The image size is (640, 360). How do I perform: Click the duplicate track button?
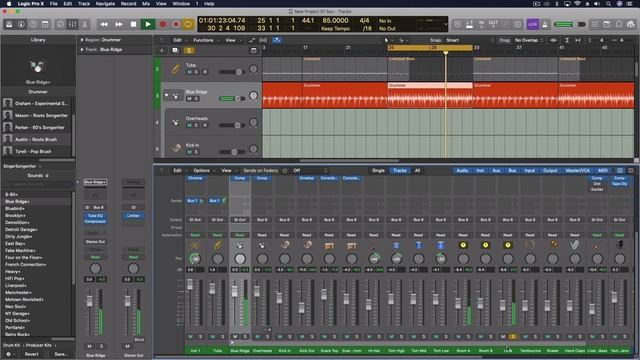point(175,51)
